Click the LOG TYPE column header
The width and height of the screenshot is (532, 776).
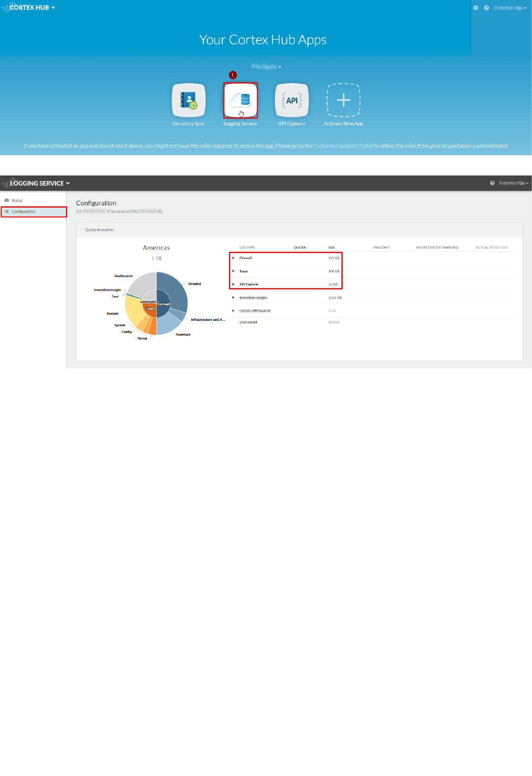point(247,248)
